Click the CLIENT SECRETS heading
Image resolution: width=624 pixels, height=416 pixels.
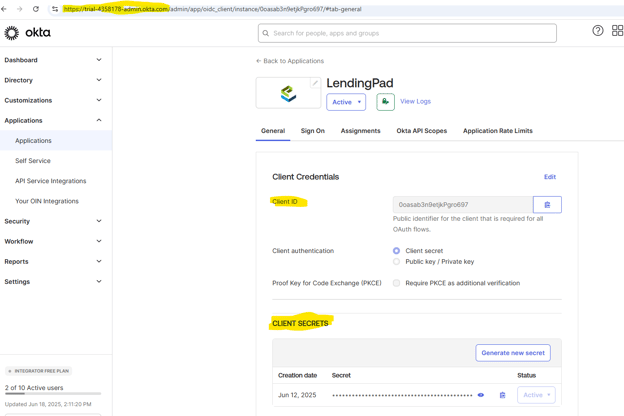pyautogui.click(x=300, y=323)
